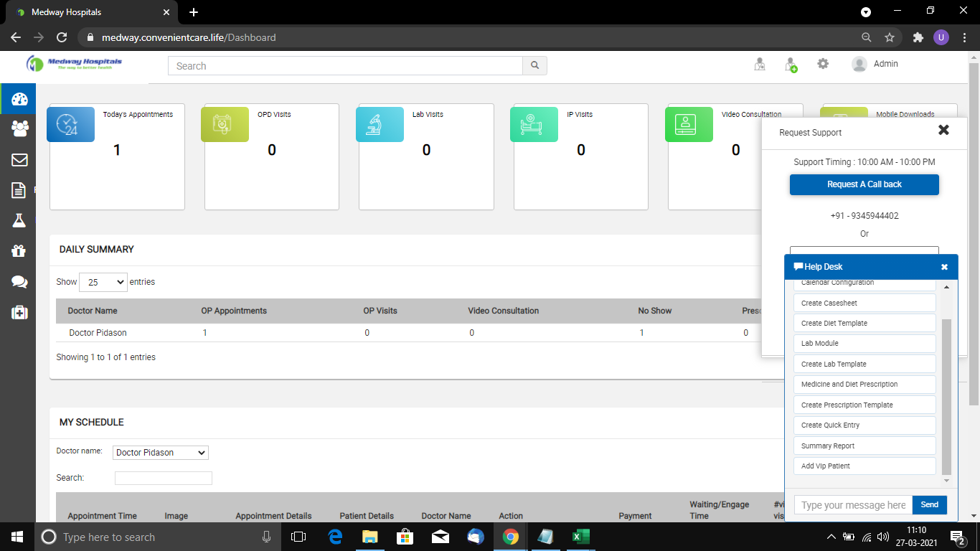Click the Help Desk list scrollbar
The image size is (980, 551).
point(946,395)
